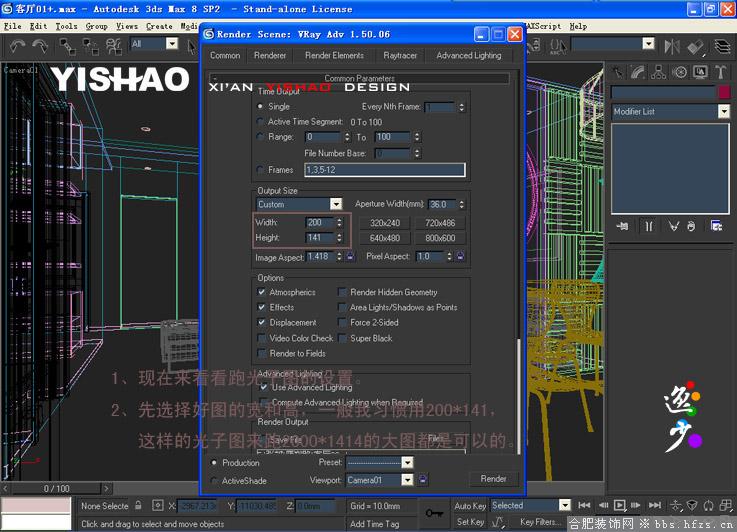The height and width of the screenshot is (532, 737).
Task: Enable Video Color Check option
Action: coord(262,338)
